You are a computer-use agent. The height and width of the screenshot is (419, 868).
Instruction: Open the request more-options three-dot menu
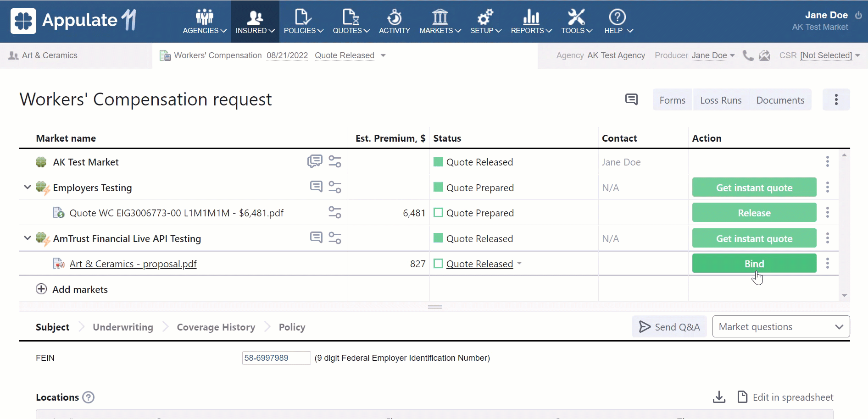(x=836, y=99)
